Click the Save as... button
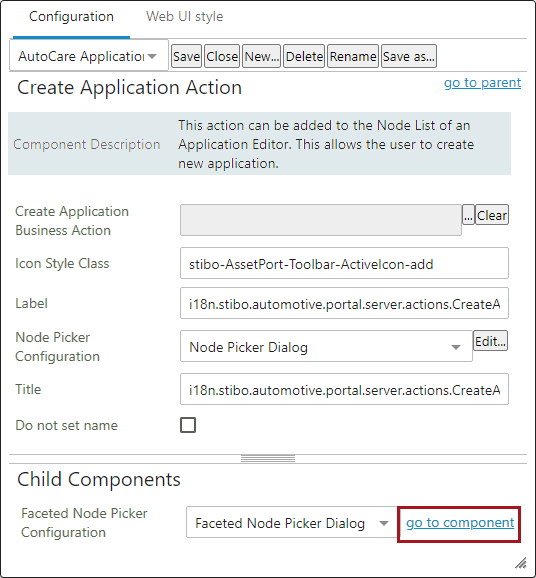536x578 pixels. point(409,56)
